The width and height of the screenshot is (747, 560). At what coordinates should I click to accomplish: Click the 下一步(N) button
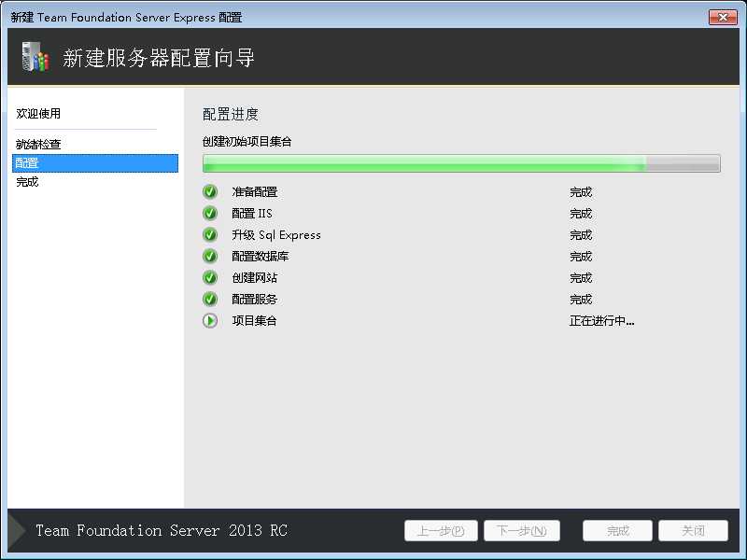pos(522,530)
